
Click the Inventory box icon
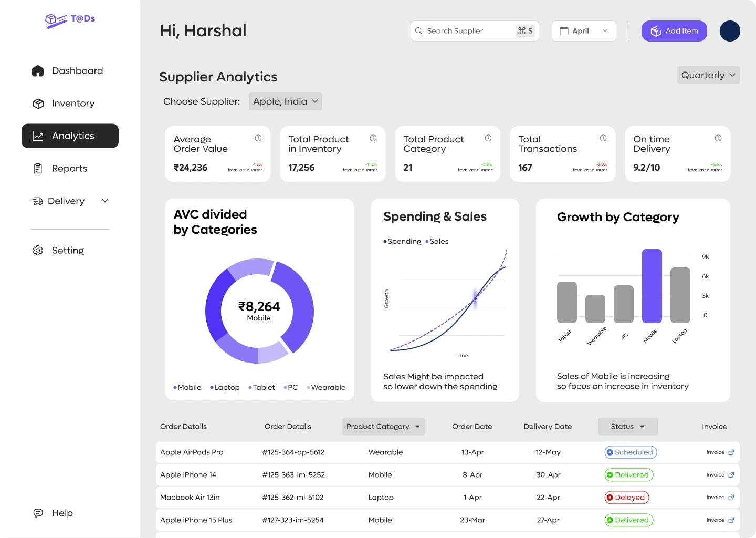pos(38,104)
